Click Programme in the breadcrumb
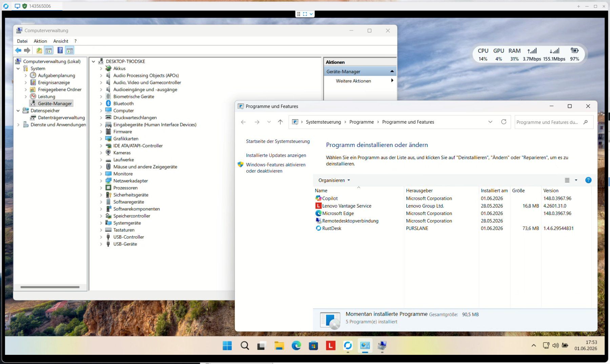The image size is (610, 364). (x=362, y=122)
